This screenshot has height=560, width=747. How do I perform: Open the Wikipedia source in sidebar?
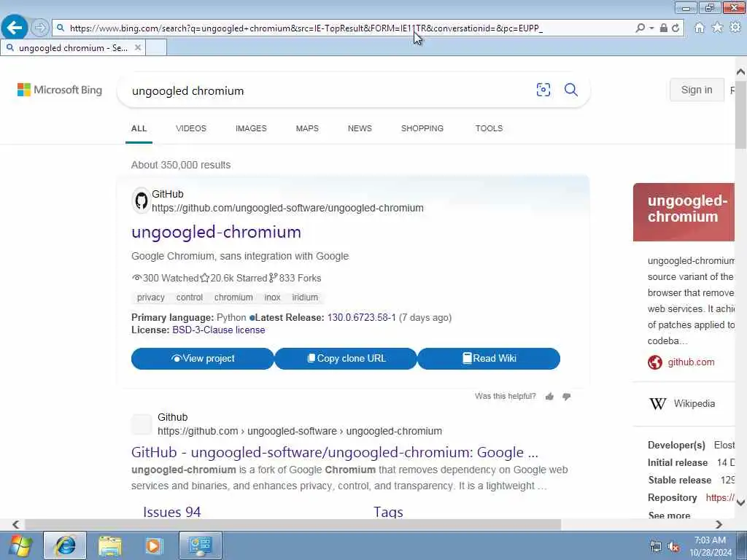(694, 403)
